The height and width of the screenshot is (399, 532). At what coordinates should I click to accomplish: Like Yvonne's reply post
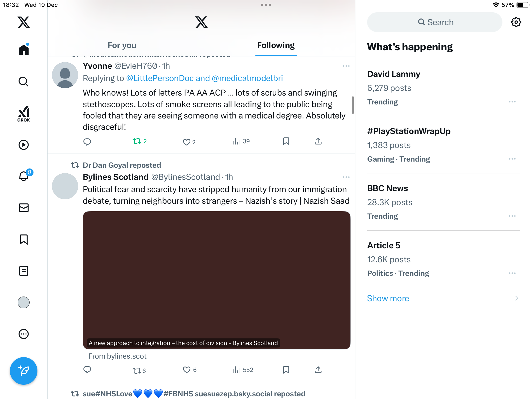186,142
